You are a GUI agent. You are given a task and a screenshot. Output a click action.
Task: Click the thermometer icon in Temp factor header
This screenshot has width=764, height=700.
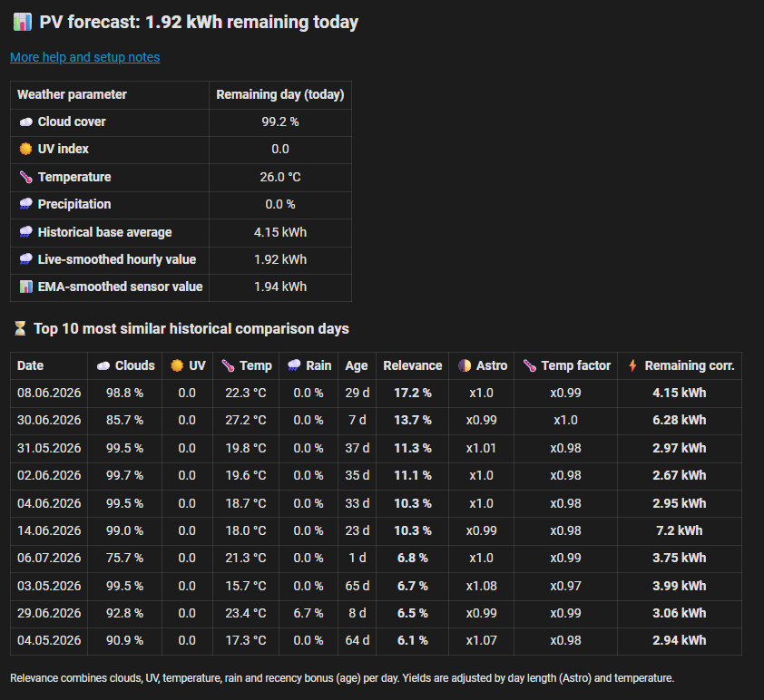[x=530, y=365]
